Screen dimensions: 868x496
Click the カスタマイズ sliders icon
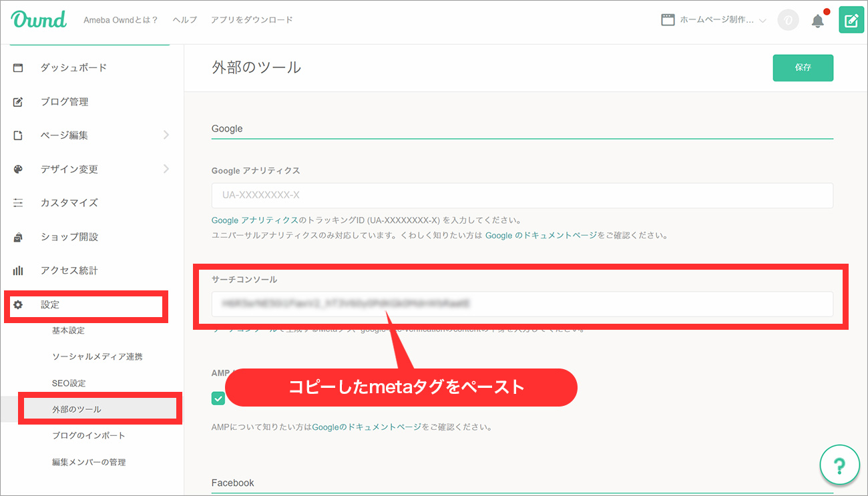tap(18, 203)
